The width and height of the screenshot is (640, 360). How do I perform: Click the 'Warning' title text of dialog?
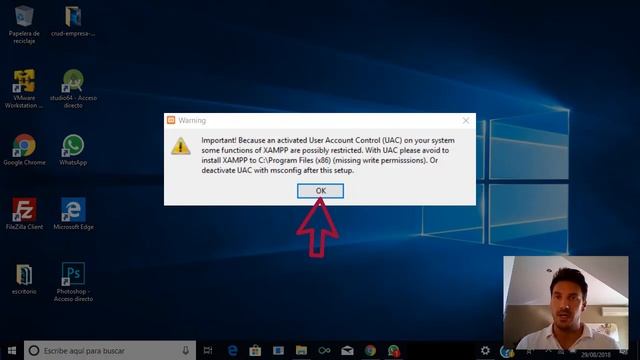click(x=192, y=120)
